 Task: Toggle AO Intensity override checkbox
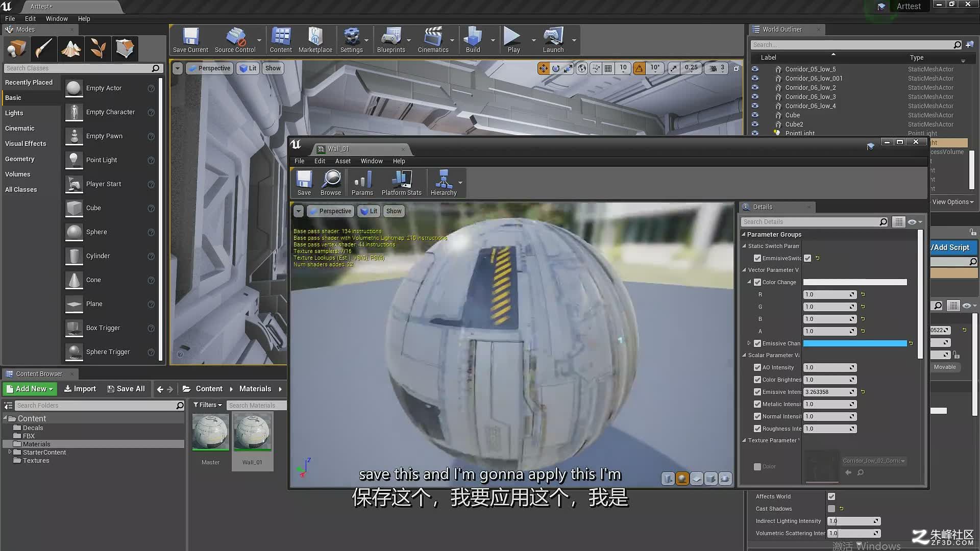pyautogui.click(x=757, y=367)
